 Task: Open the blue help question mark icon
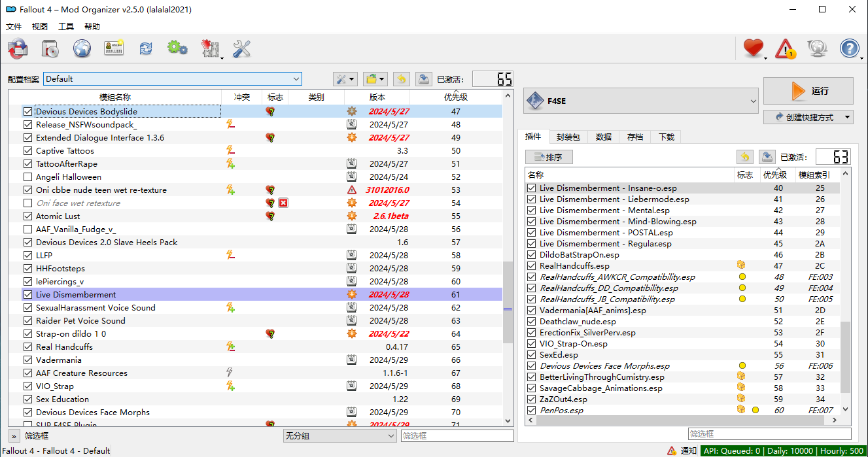(849, 48)
